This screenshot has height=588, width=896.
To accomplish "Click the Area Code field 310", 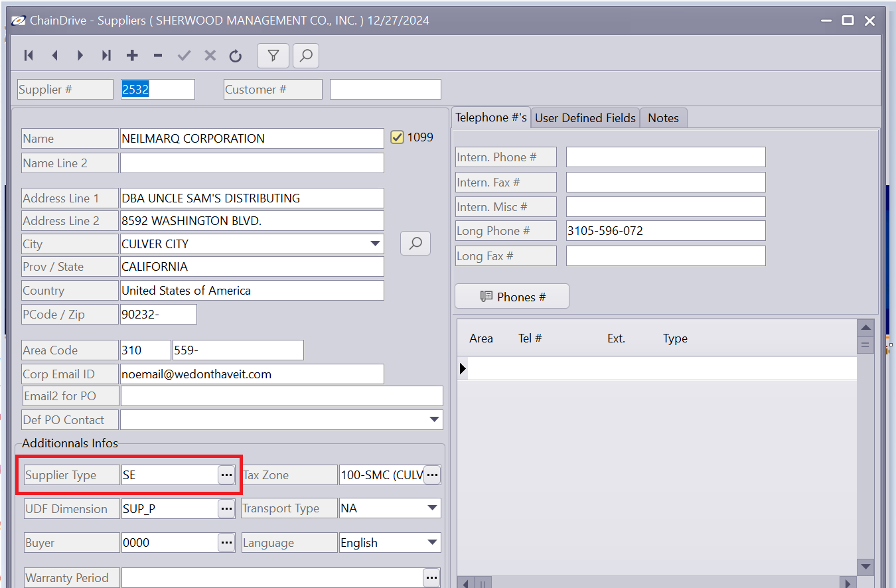I will 145,350.
